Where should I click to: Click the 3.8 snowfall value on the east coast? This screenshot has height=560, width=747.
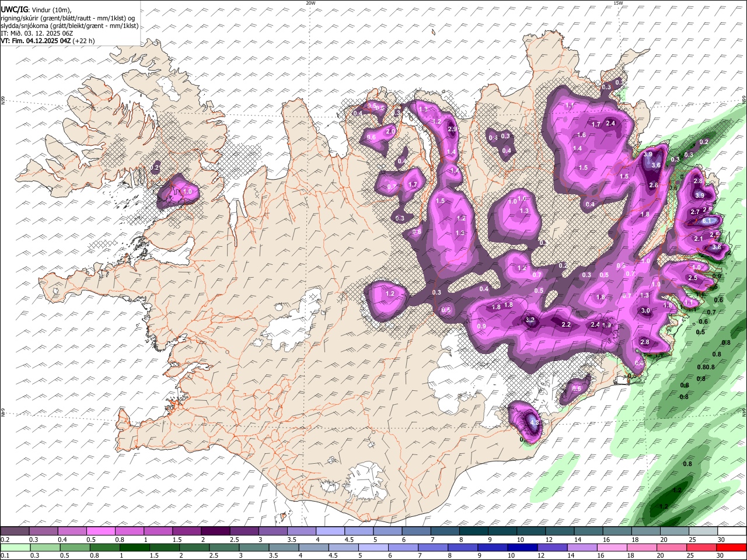coord(717,247)
